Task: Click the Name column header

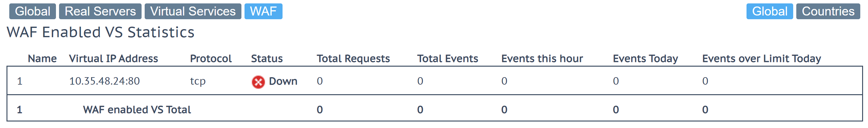Action: [42, 59]
